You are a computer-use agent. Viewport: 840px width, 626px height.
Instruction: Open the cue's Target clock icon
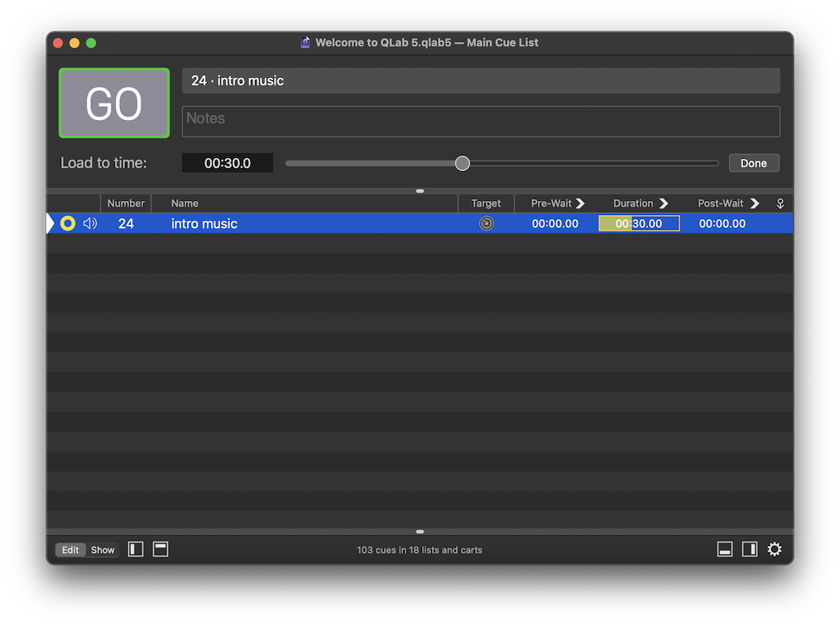pos(487,223)
